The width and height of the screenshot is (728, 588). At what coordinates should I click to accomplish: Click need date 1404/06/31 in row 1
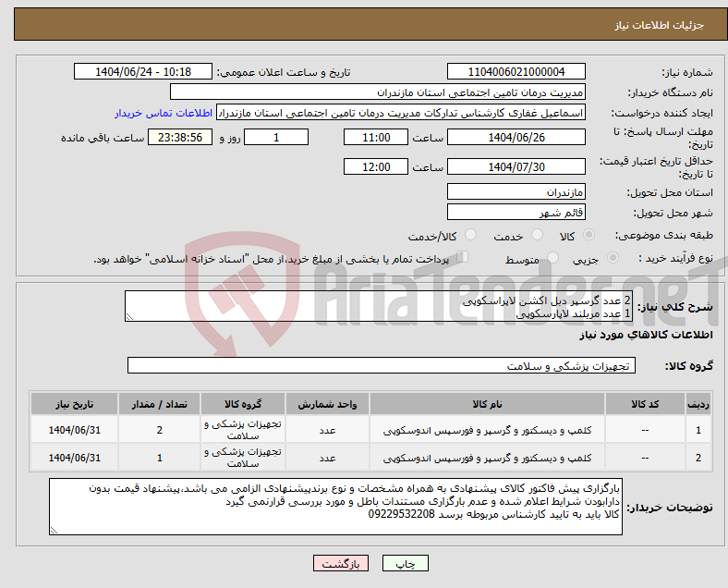(x=74, y=430)
